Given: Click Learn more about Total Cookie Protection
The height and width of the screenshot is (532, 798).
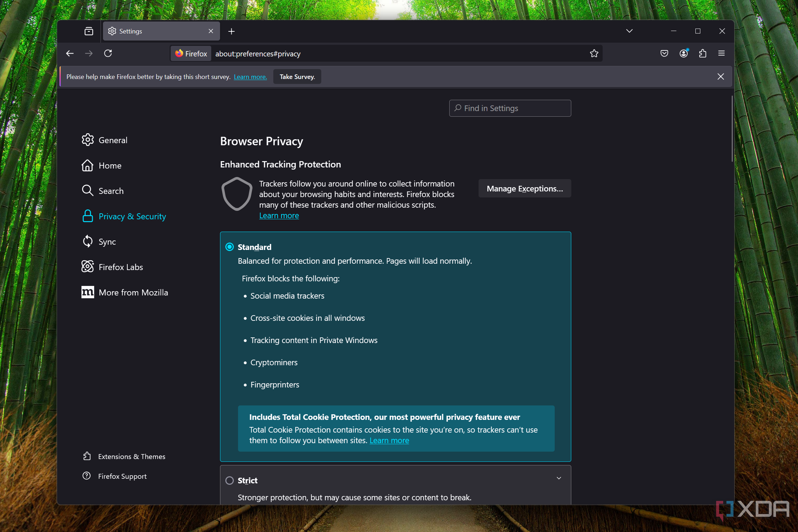Looking at the screenshot, I should [390, 440].
